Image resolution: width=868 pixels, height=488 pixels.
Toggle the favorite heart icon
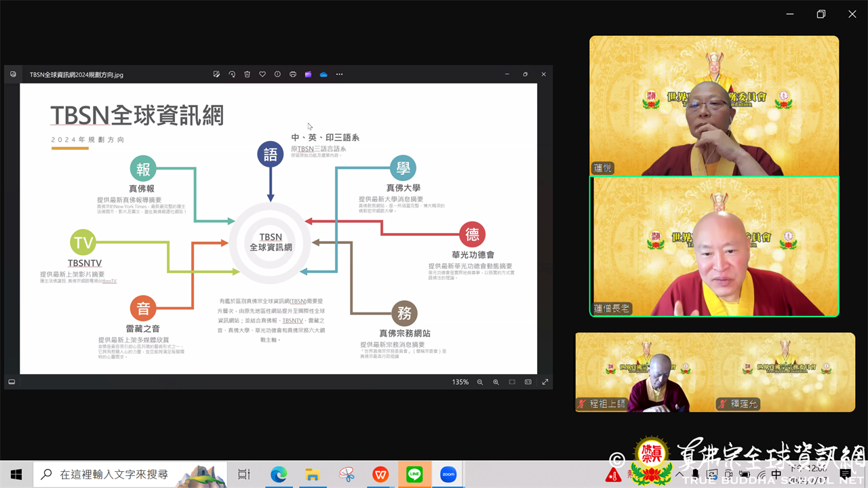tap(262, 75)
